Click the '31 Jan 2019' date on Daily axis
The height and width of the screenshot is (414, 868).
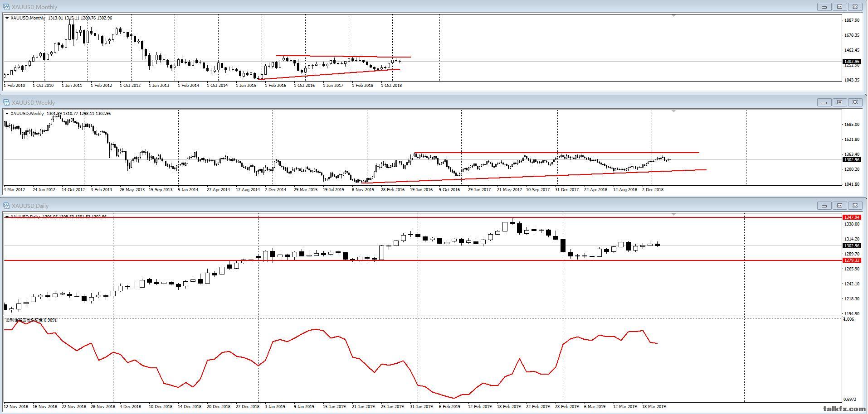[422, 406]
